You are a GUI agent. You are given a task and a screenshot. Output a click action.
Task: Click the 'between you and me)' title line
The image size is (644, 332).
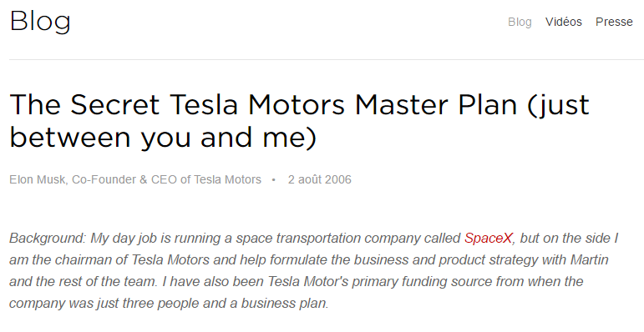(x=163, y=137)
